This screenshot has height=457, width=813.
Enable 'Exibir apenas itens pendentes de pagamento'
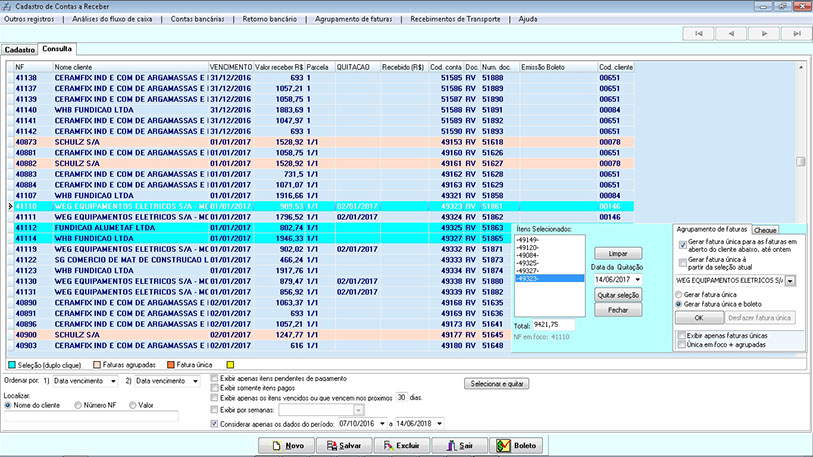coord(215,378)
